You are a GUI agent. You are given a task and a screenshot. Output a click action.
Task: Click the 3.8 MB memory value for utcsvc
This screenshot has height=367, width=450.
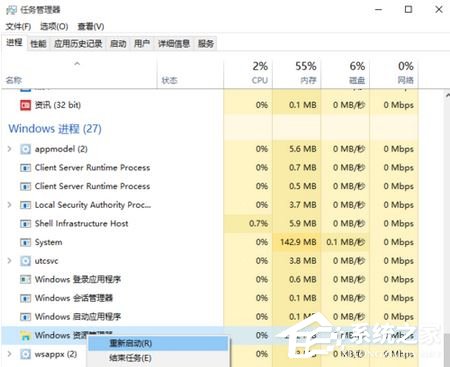303,261
